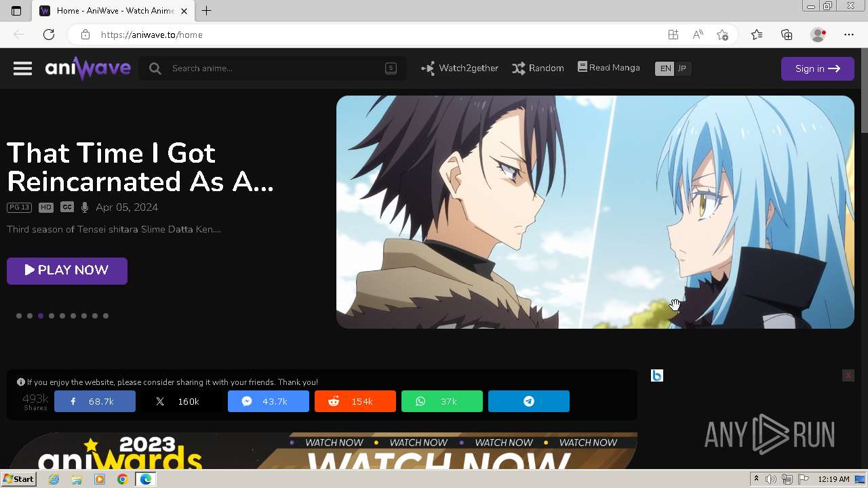Select the fourth carousel dot
Image resolution: width=868 pixels, height=488 pixels.
(x=52, y=316)
